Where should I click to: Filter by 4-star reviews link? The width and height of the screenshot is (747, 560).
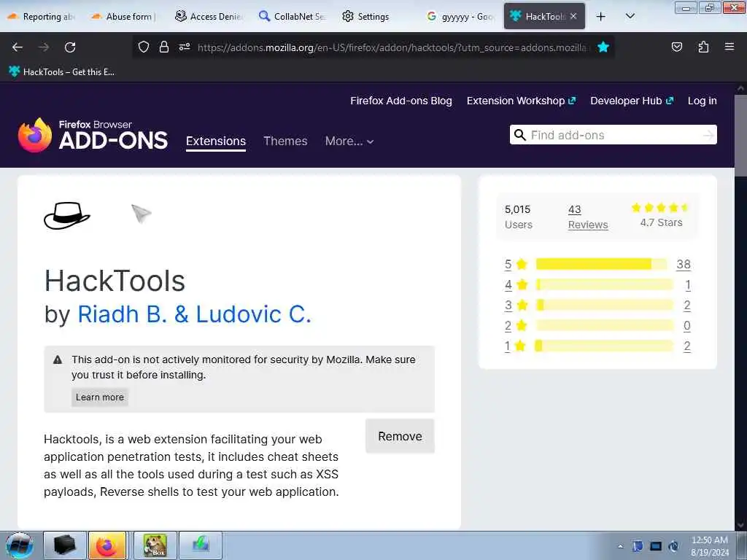(x=508, y=285)
